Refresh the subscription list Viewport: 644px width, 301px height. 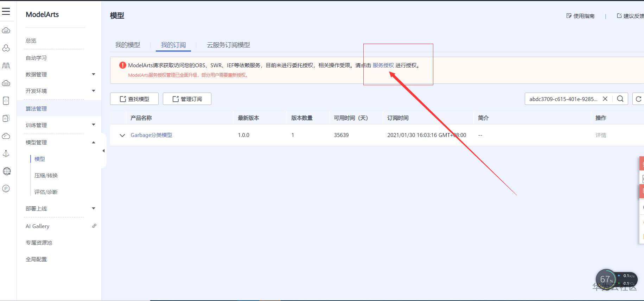[x=638, y=99]
